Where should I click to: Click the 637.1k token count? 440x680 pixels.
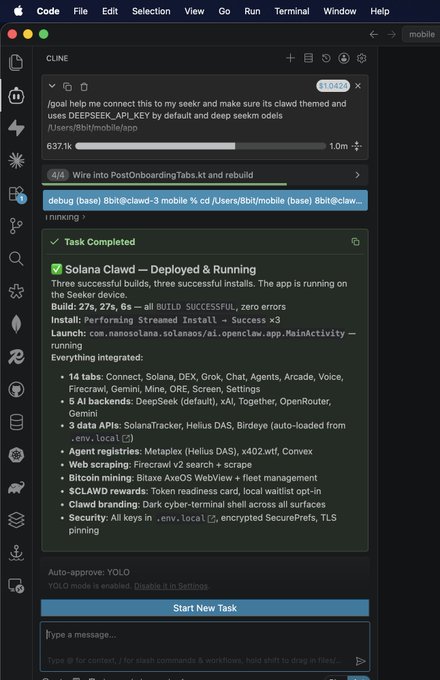[x=59, y=146]
